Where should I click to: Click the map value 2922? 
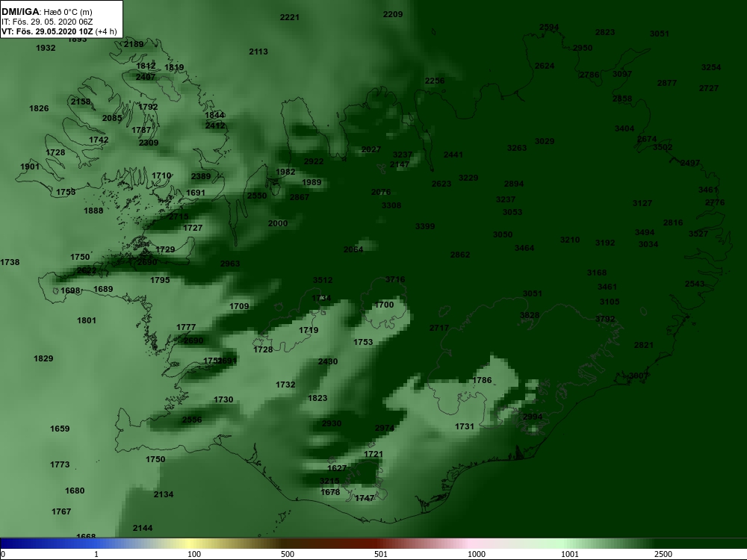coord(314,161)
